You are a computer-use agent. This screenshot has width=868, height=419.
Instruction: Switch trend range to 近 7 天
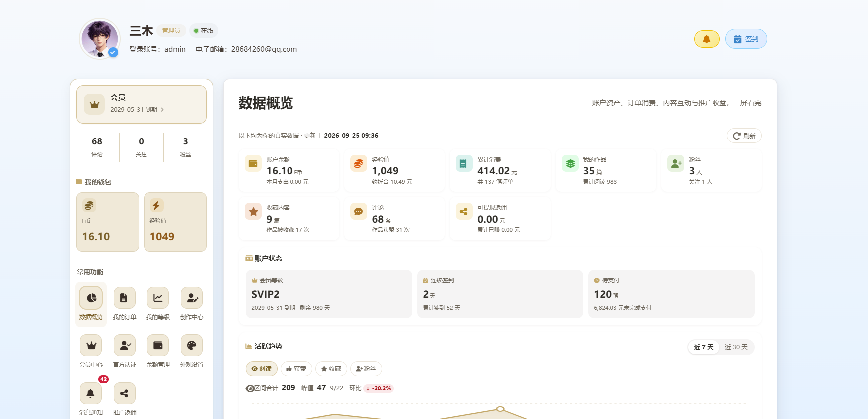(x=704, y=347)
